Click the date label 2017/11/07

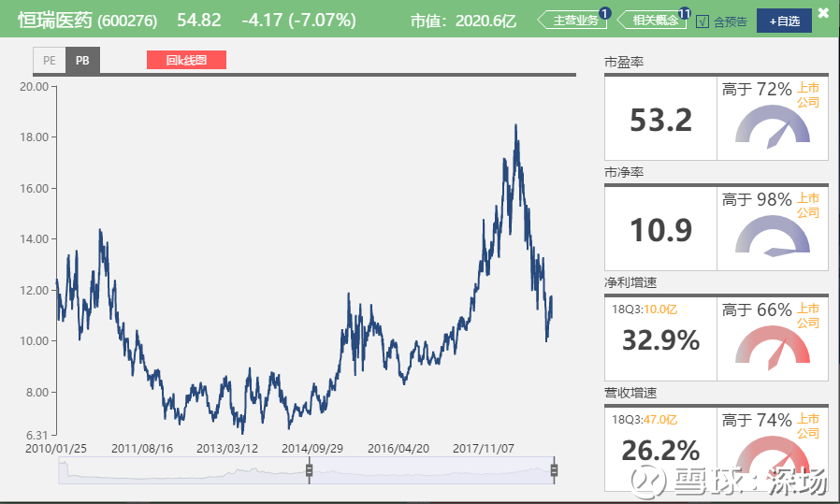pyautogui.click(x=484, y=449)
